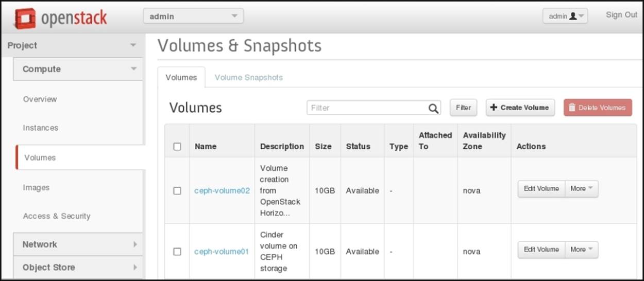Screen dimensions: 644x281
Task: Click the Type column header
Action: (x=399, y=147)
